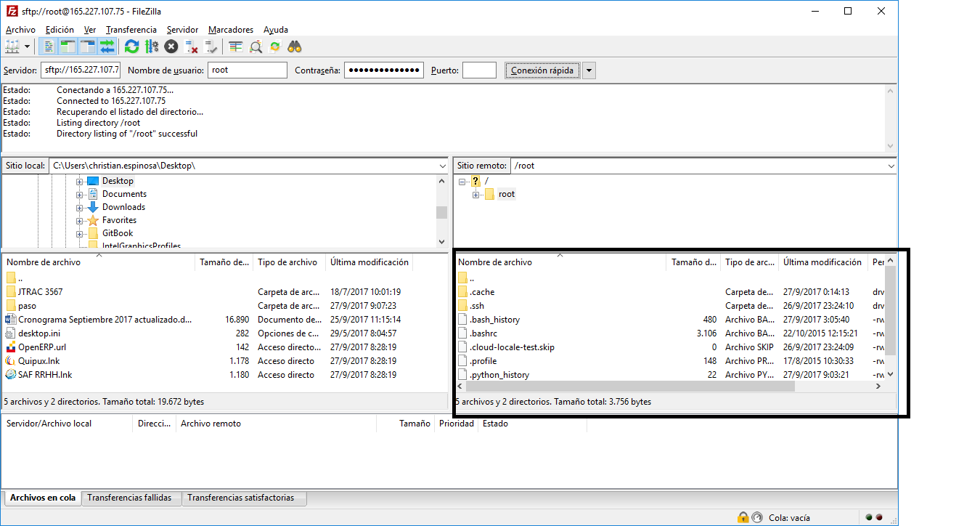Open the Servidor menu

tap(182, 30)
